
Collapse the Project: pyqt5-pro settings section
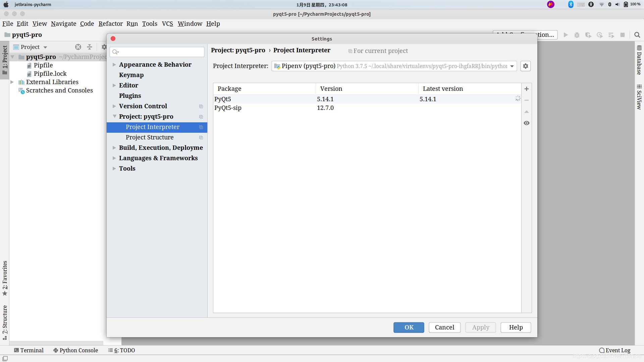click(x=114, y=116)
